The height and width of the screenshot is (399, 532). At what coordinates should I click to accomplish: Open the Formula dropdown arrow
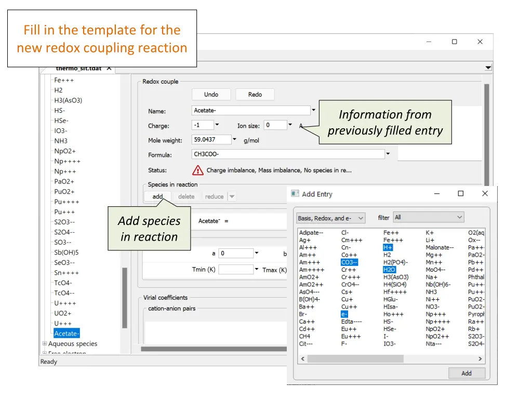(388, 154)
